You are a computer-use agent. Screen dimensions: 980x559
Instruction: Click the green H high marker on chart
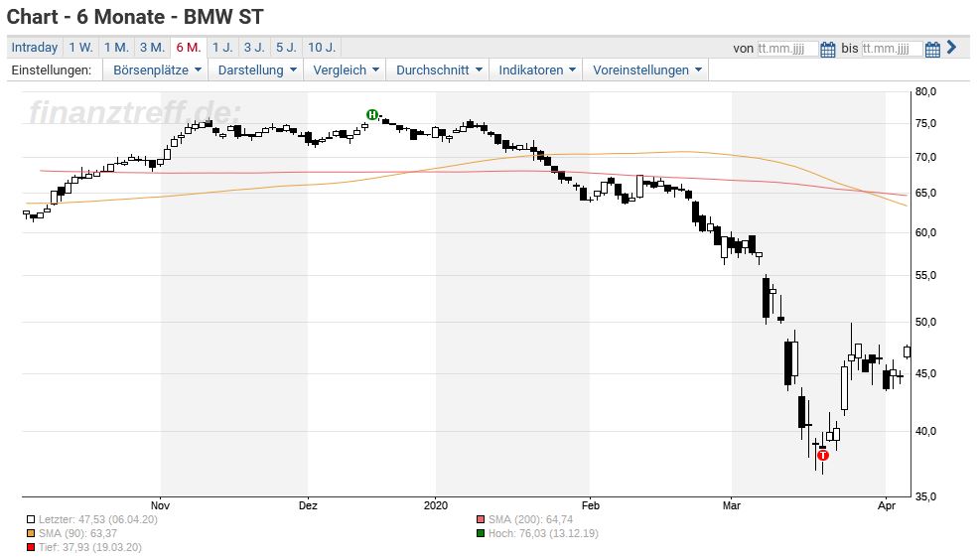point(372,114)
